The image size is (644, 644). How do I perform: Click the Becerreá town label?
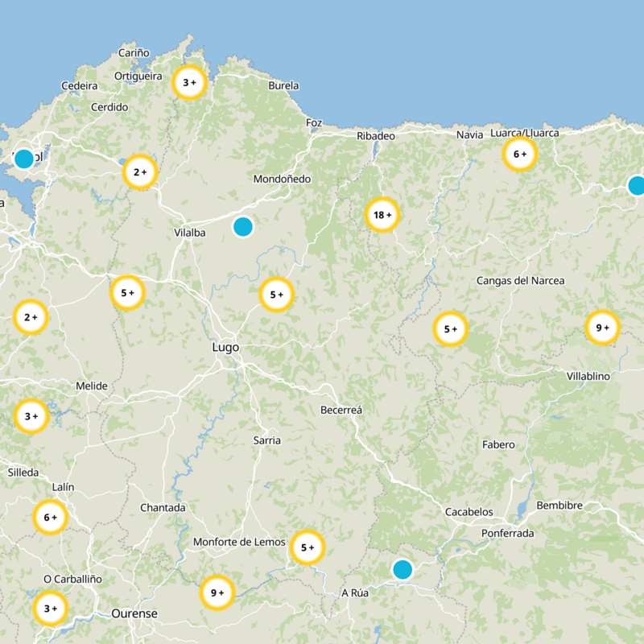(341, 410)
